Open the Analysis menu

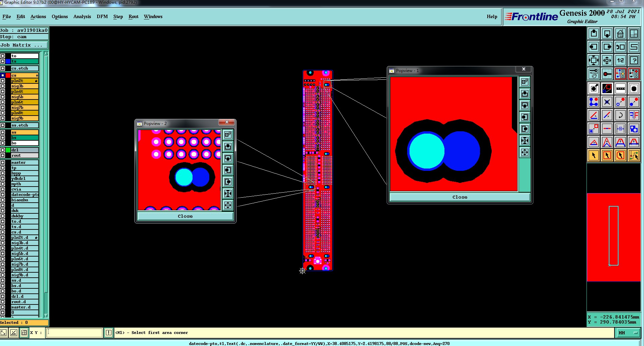[82, 16]
